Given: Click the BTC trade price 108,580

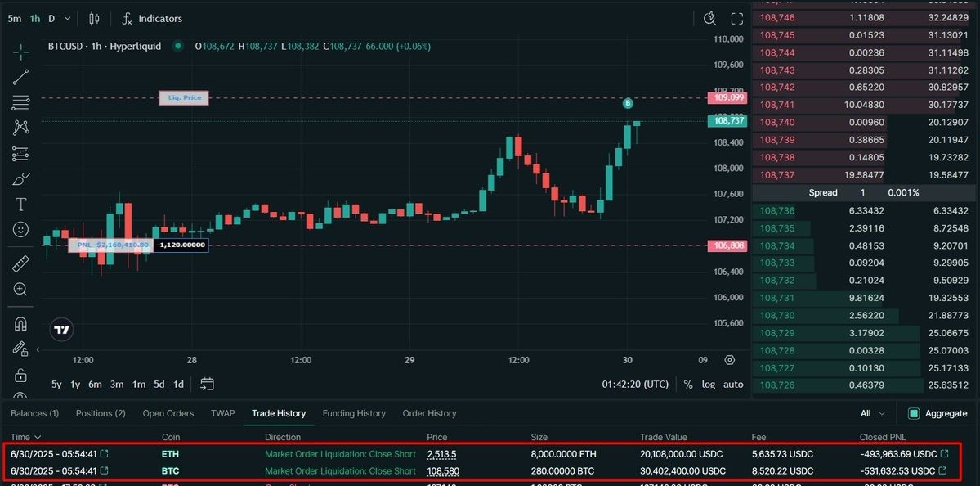Looking at the screenshot, I should pos(445,470).
